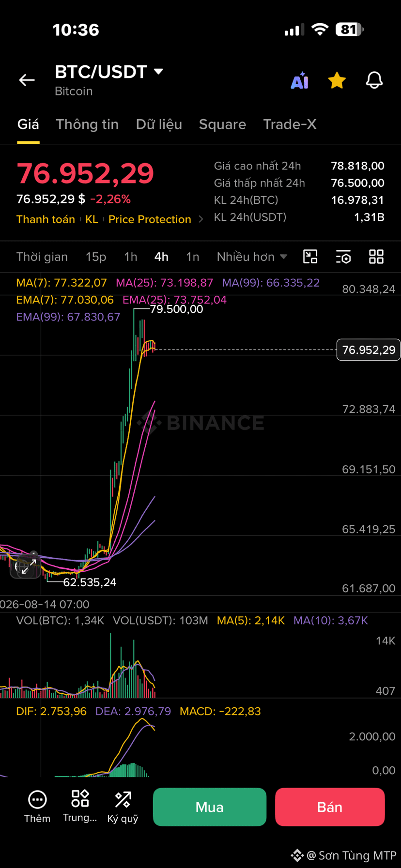This screenshot has width=401, height=868.
Task: Tap the EMA(99) indicator value
Action: click(68, 317)
